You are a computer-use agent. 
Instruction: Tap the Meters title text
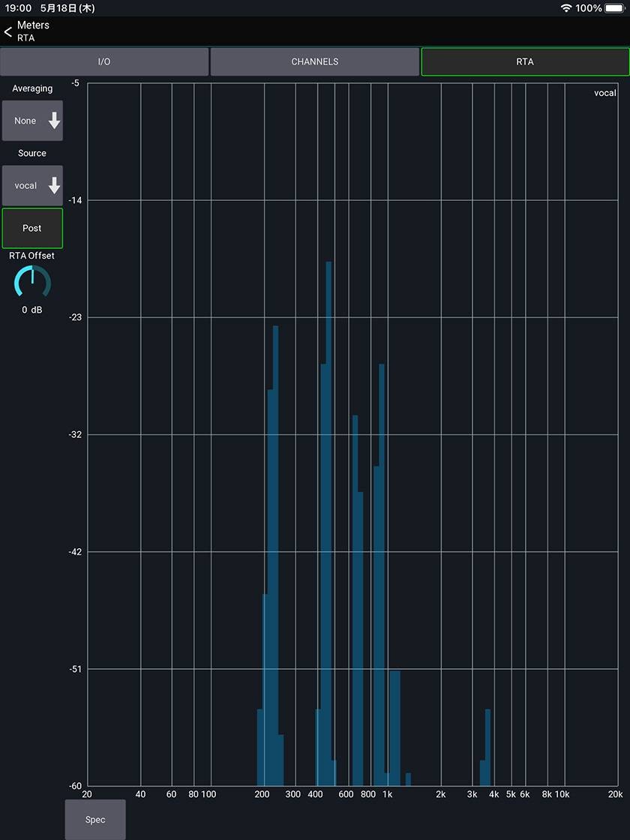(33, 25)
